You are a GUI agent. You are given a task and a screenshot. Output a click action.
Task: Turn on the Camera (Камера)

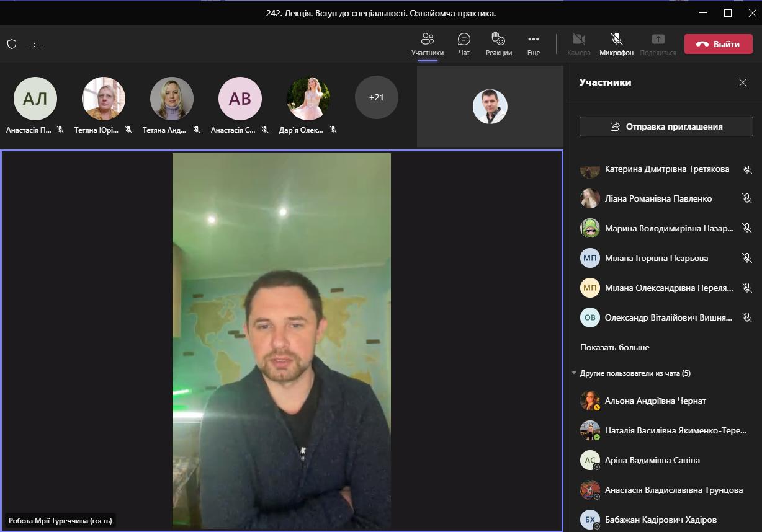(x=578, y=40)
